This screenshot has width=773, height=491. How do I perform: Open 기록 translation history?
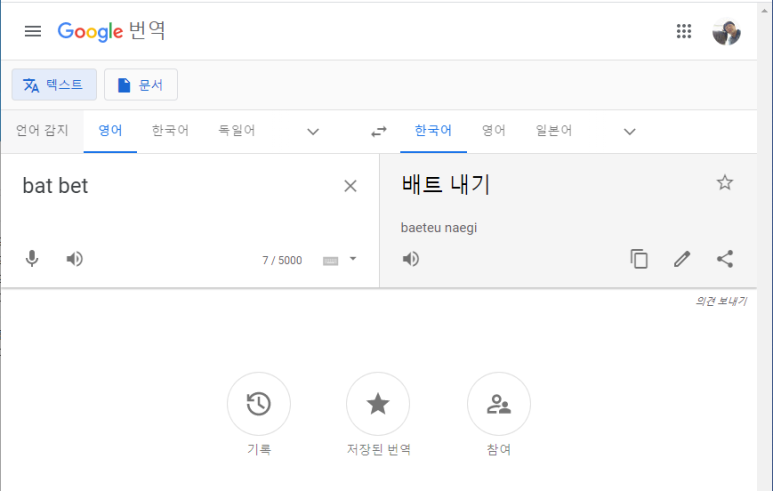click(258, 404)
